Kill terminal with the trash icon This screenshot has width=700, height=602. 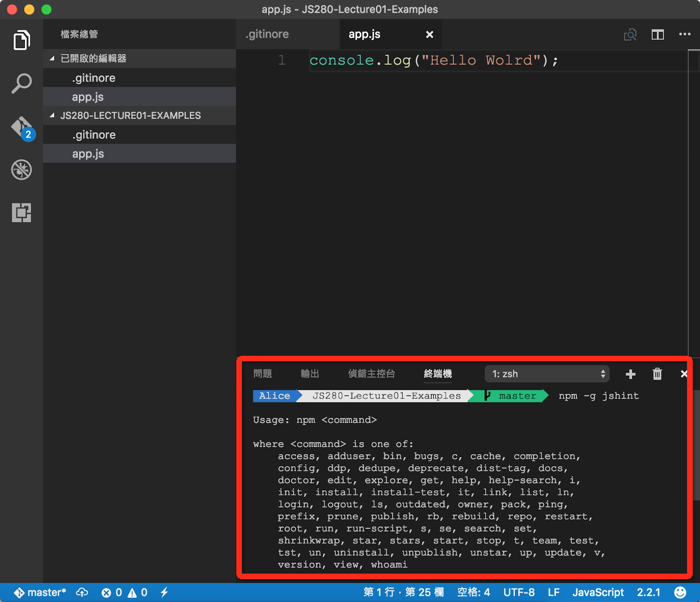(x=657, y=374)
